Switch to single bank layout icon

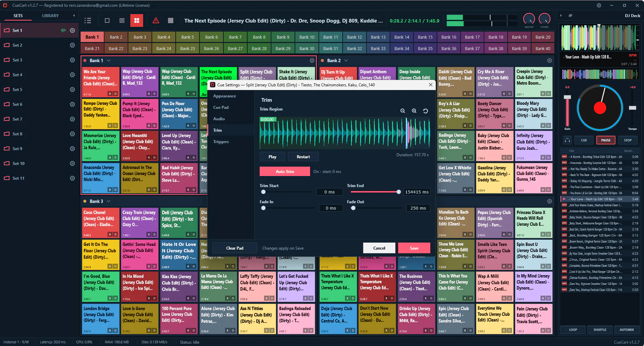pyautogui.click(x=107, y=20)
